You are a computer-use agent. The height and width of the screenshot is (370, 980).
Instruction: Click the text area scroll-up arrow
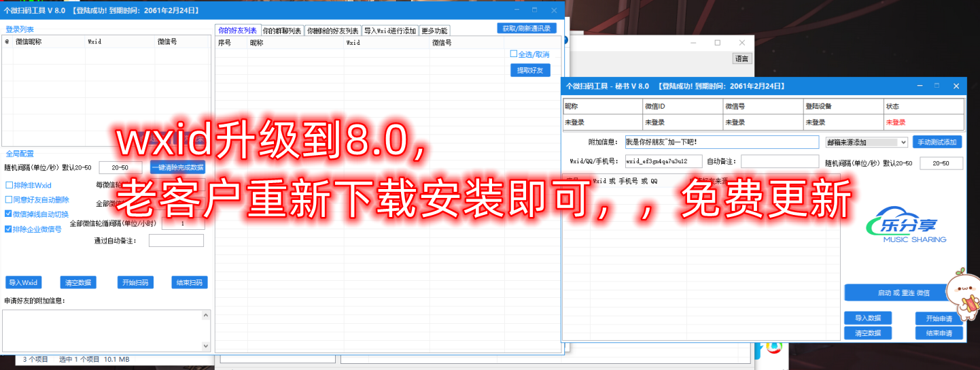207,315
